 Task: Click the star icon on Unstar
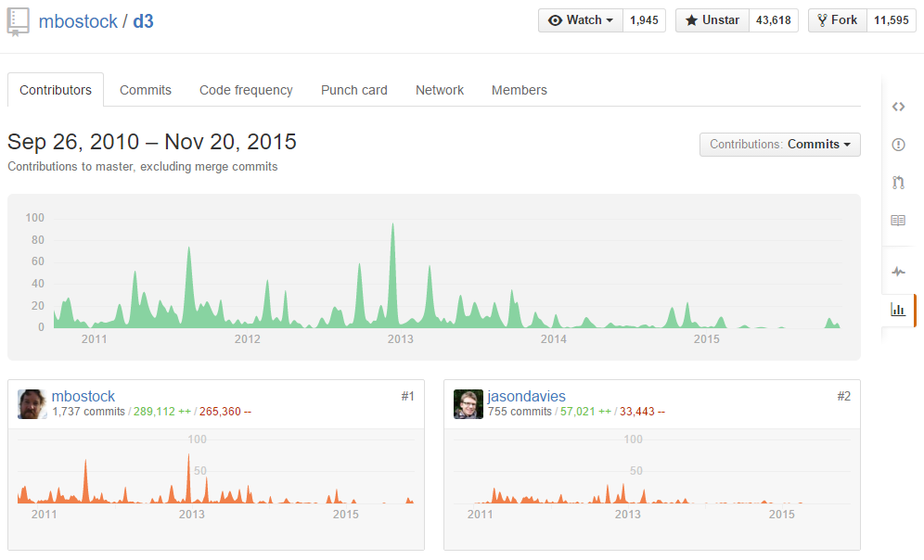click(x=691, y=20)
